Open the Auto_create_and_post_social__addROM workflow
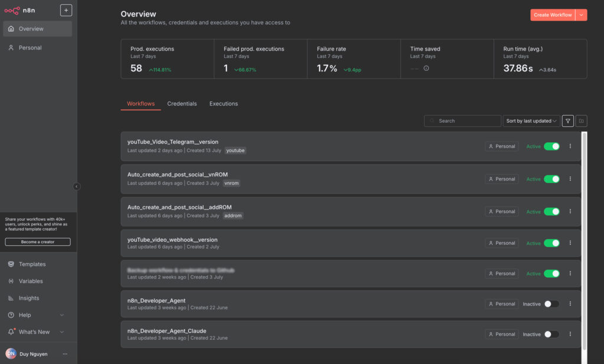Viewport: 604px width, 364px height. click(x=179, y=207)
